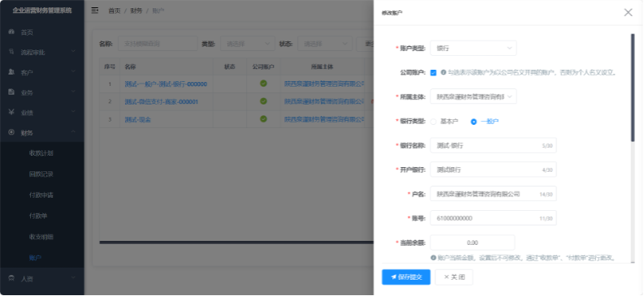The image size is (644, 296).
Task: Open account link 测试-一般户-测试-银行-000000
Action: coord(166,84)
